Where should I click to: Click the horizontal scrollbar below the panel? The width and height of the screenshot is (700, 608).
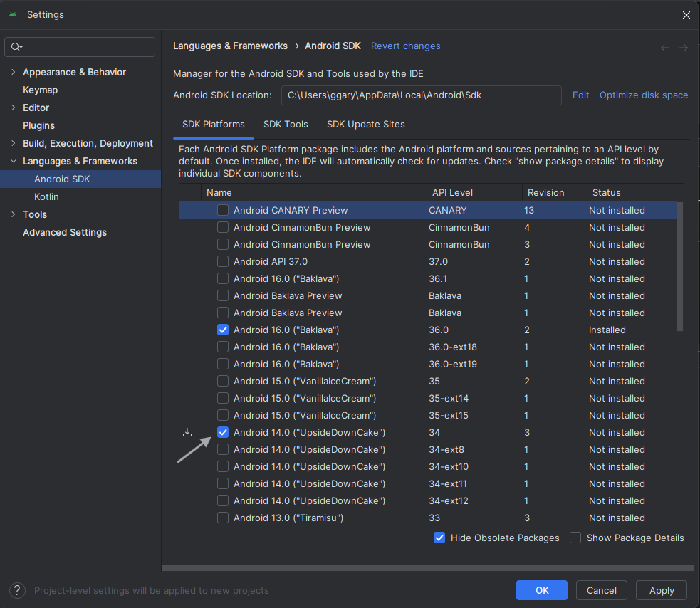pos(427,568)
